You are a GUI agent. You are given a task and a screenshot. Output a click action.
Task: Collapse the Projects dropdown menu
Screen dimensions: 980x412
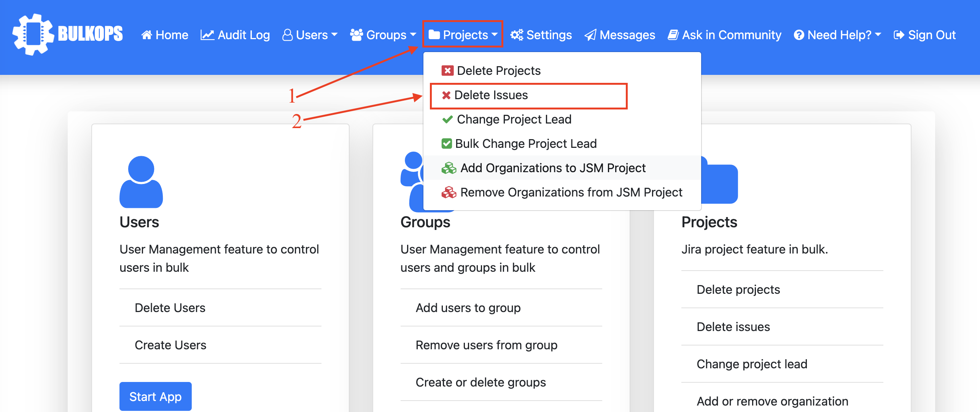pyautogui.click(x=463, y=35)
